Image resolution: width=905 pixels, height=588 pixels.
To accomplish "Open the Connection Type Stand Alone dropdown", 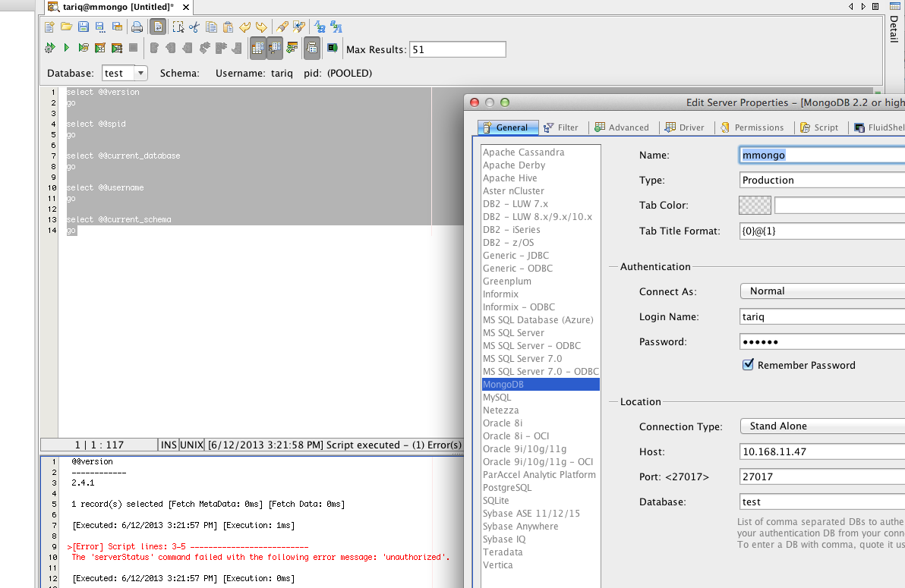I will click(x=822, y=426).
